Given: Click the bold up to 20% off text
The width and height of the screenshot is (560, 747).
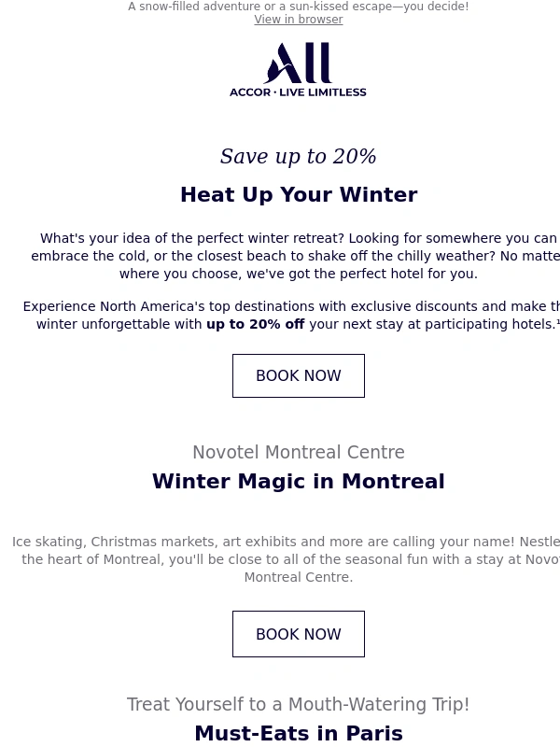Looking at the screenshot, I should [256, 325].
